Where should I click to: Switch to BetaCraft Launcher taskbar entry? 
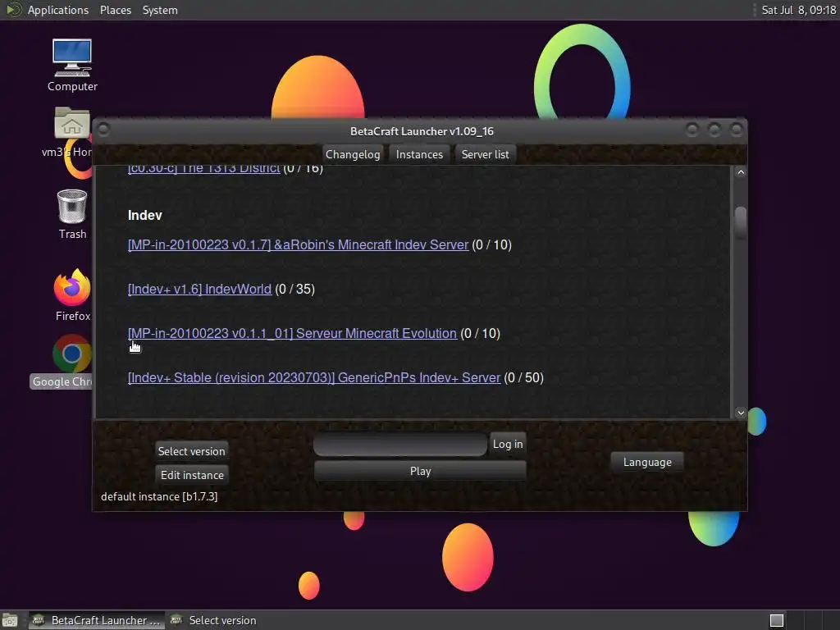[x=96, y=620]
